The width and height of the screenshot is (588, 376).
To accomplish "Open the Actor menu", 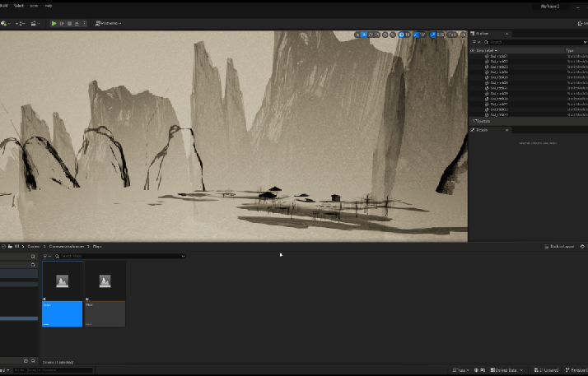I will click(x=34, y=6).
